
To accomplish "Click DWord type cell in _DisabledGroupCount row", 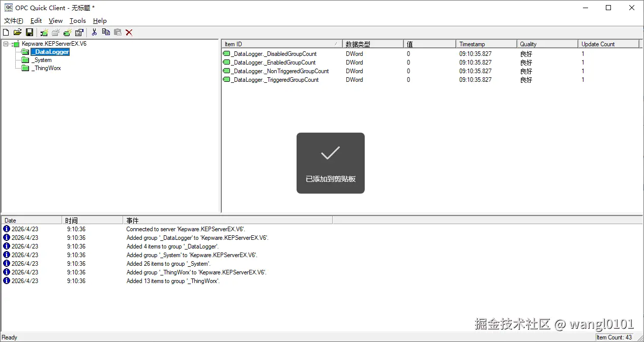I will [355, 54].
